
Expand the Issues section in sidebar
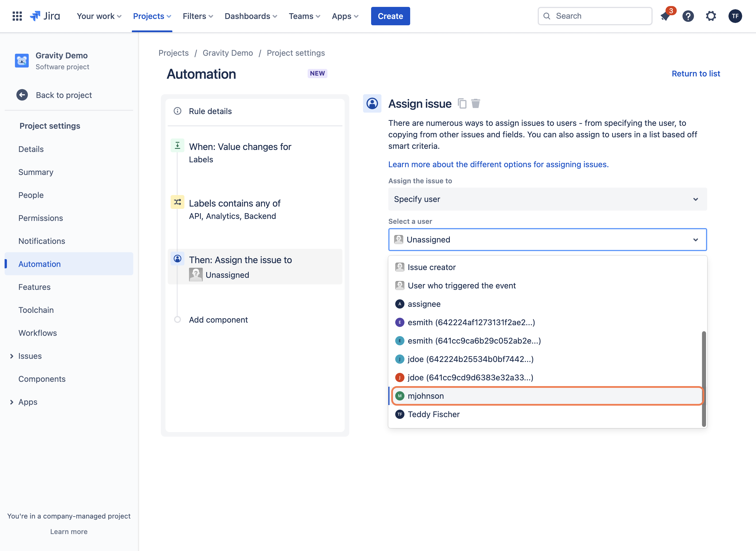coord(12,356)
